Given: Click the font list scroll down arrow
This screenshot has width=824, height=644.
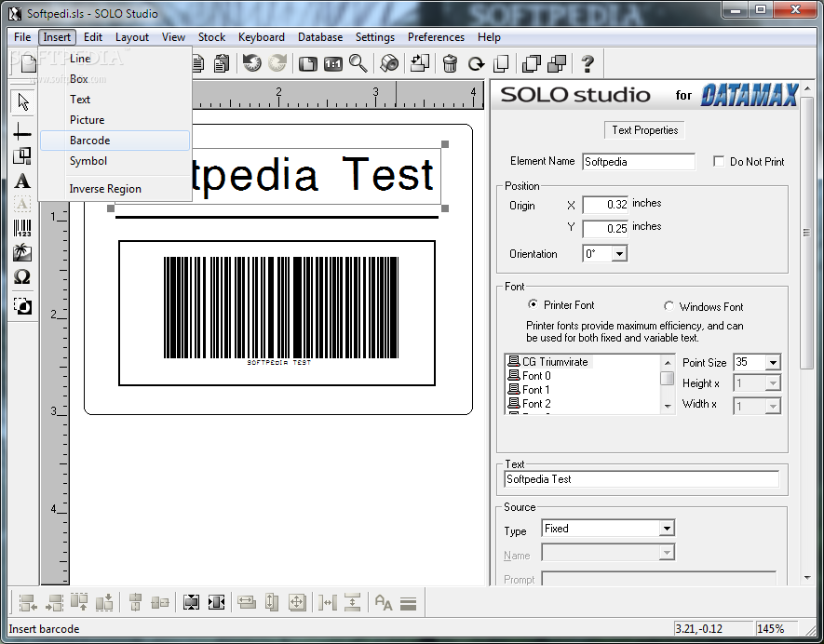Looking at the screenshot, I should coord(668,406).
